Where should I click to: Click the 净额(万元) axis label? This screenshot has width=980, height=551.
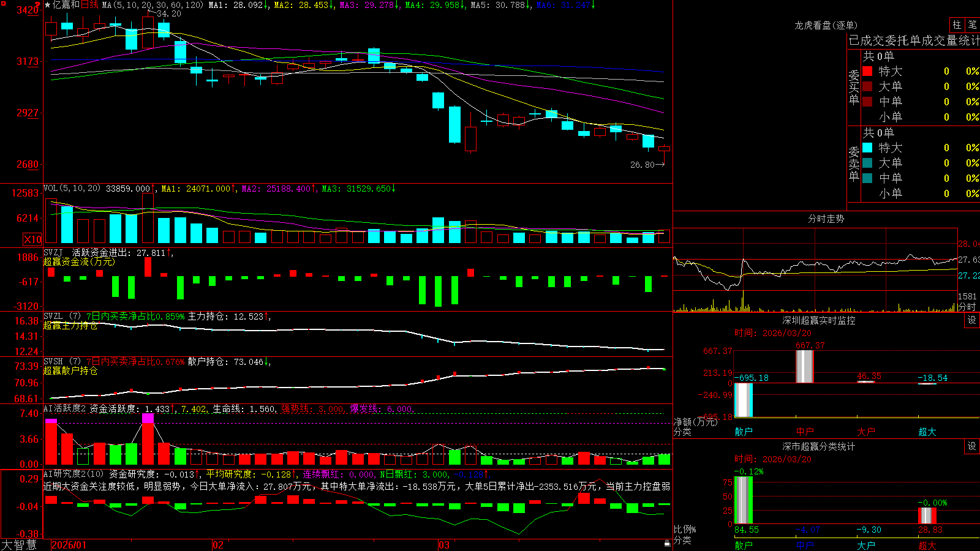click(x=695, y=422)
